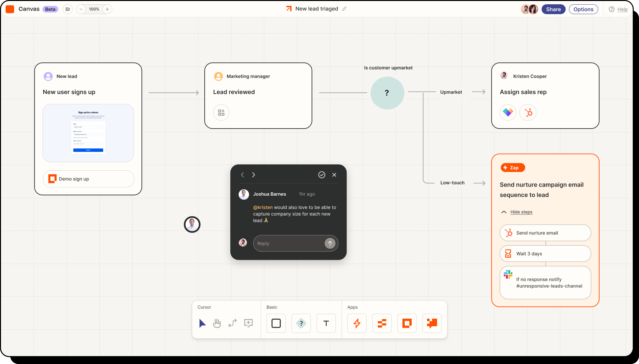Screen dimensions: 639x364
Task: Select the shape tool under Basic
Action: 276,323
